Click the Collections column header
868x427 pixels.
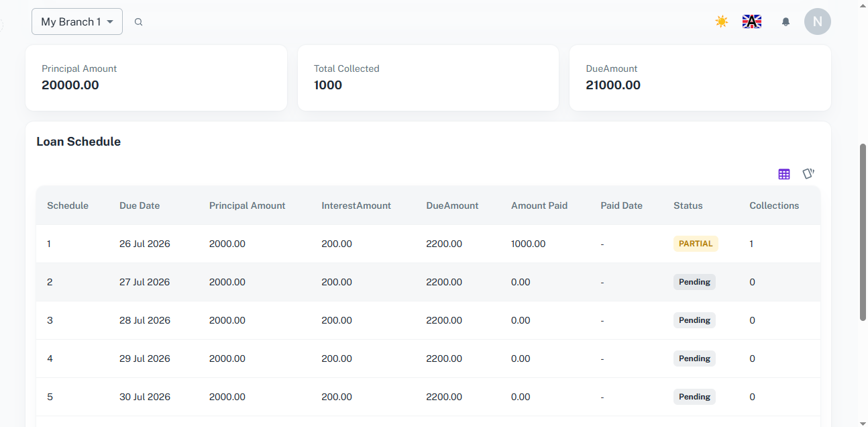(774, 205)
